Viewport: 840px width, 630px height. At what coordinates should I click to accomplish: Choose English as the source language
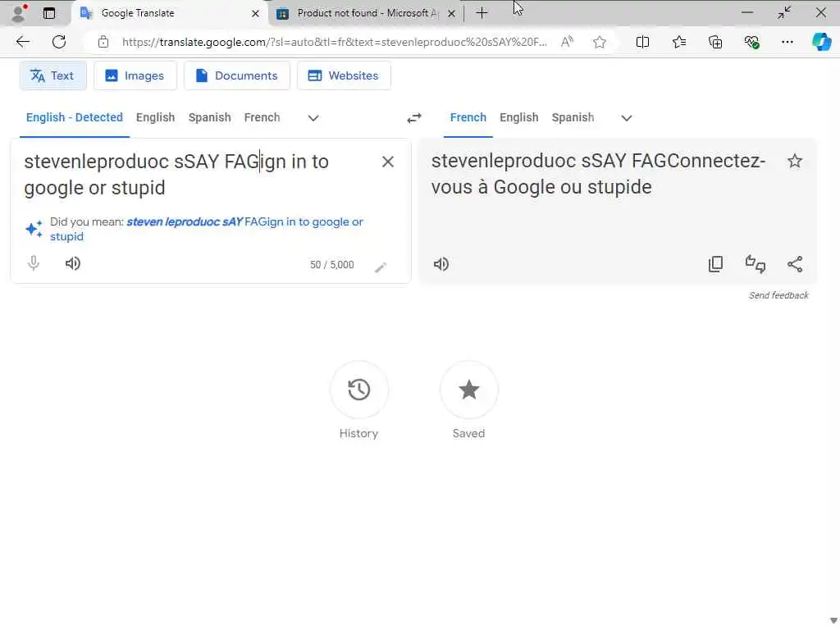tap(155, 117)
